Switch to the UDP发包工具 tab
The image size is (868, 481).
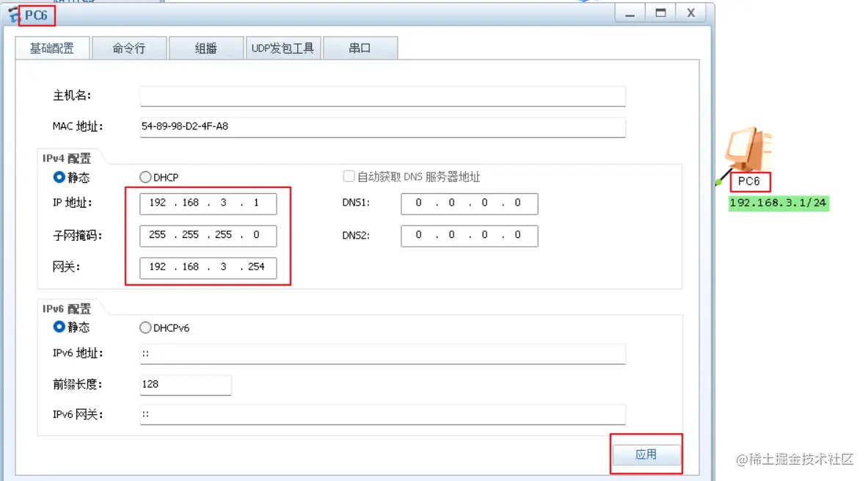click(x=283, y=48)
